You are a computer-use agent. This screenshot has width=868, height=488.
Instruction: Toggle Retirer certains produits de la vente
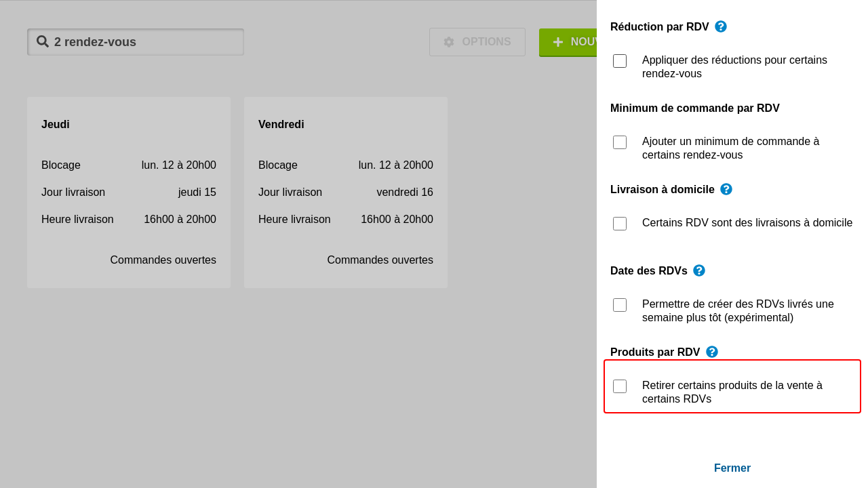pyautogui.click(x=620, y=386)
